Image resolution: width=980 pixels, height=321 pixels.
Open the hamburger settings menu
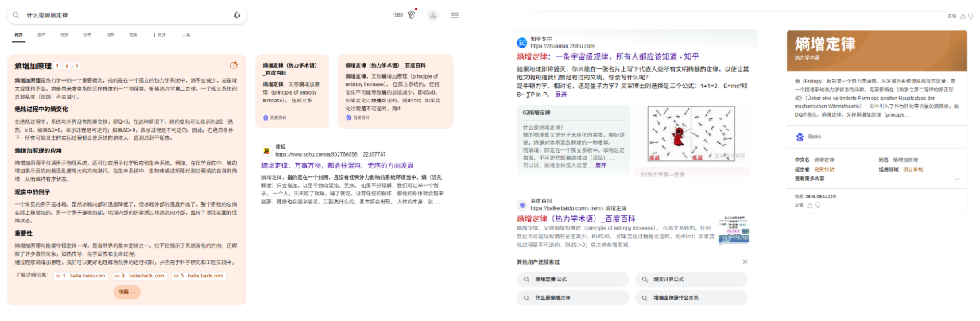(x=455, y=14)
